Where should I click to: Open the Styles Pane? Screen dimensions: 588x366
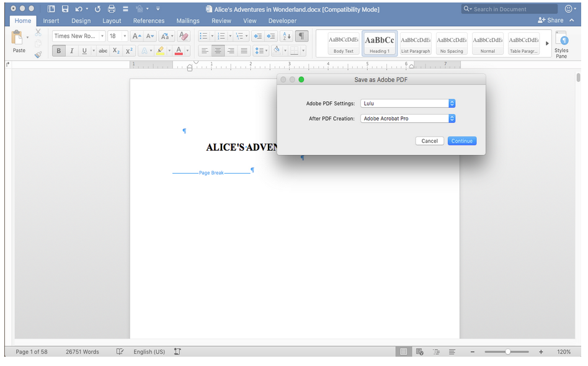561,45
